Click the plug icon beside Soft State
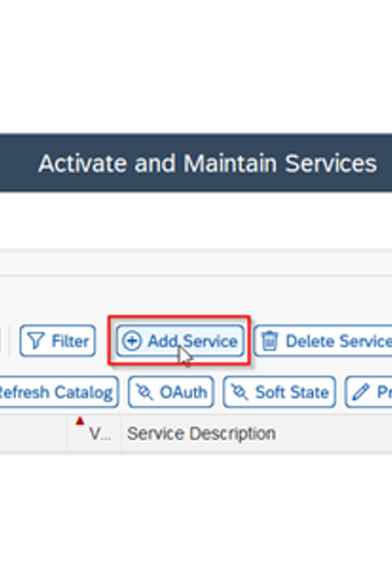 point(239,392)
